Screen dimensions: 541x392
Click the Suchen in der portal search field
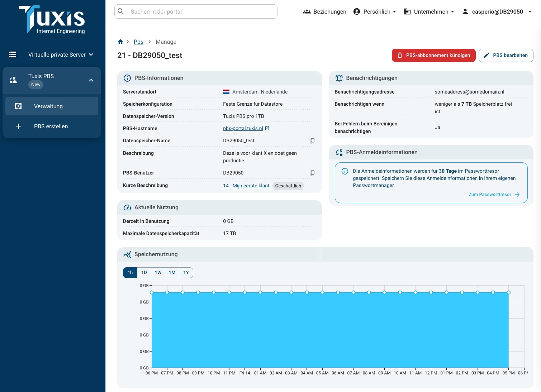196,11
